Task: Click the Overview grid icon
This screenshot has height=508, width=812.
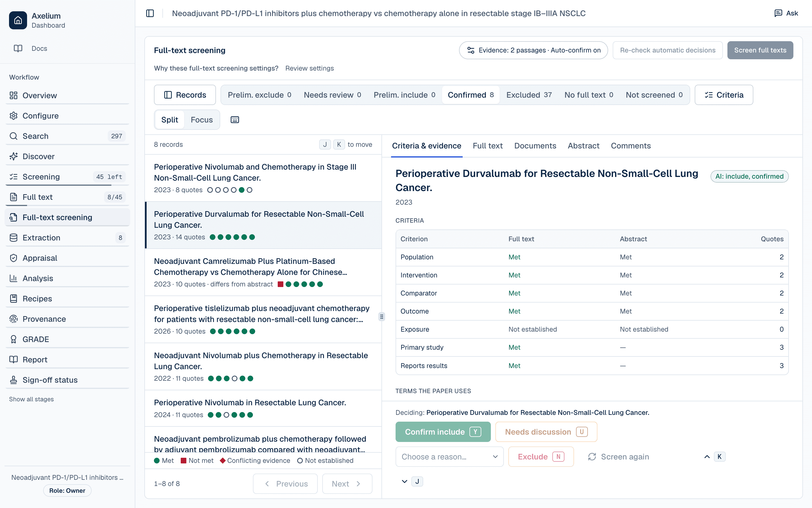Action: tap(14, 95)
